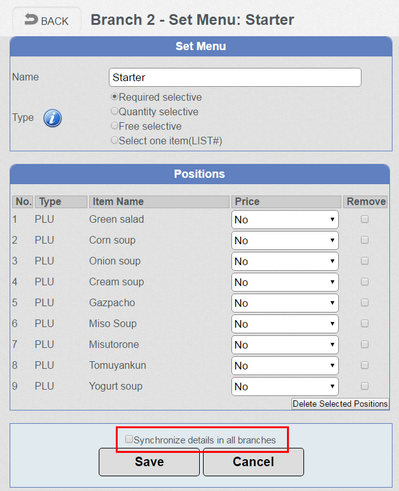Viewport: 399px width, 491px height.
Task: Go back with the BACK button
Action: pyautogui.click(x=47, y=20)
